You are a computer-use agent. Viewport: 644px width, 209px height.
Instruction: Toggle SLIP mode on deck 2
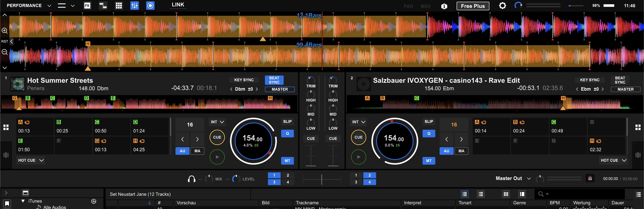[x=428, y=121]
